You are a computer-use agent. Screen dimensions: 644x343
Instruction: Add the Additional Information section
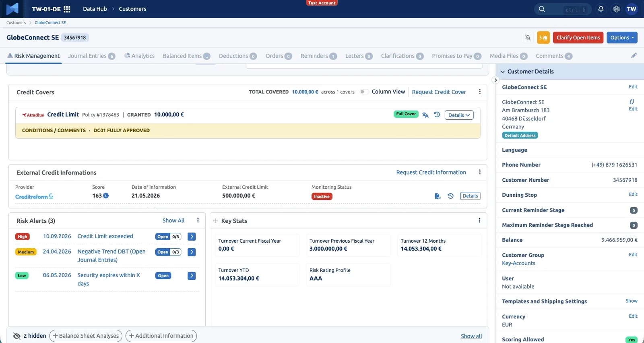[161, 336]
